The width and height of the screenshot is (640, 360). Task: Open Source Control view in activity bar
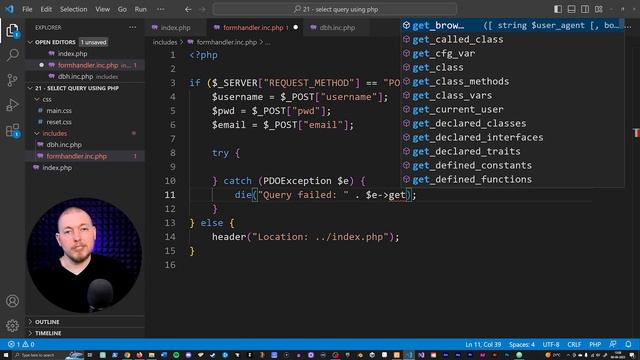point(12,80)
